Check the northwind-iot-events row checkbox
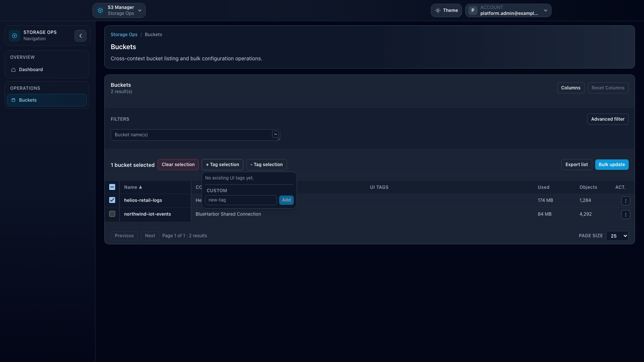The image size is (644, 362). pyautogui.click(x=112, y=214)
